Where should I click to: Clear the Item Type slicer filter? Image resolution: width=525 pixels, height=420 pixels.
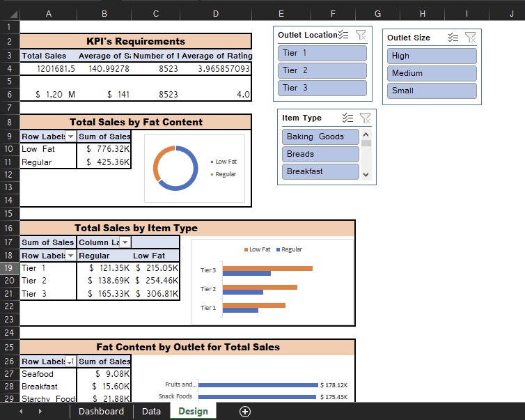(365, 118)
